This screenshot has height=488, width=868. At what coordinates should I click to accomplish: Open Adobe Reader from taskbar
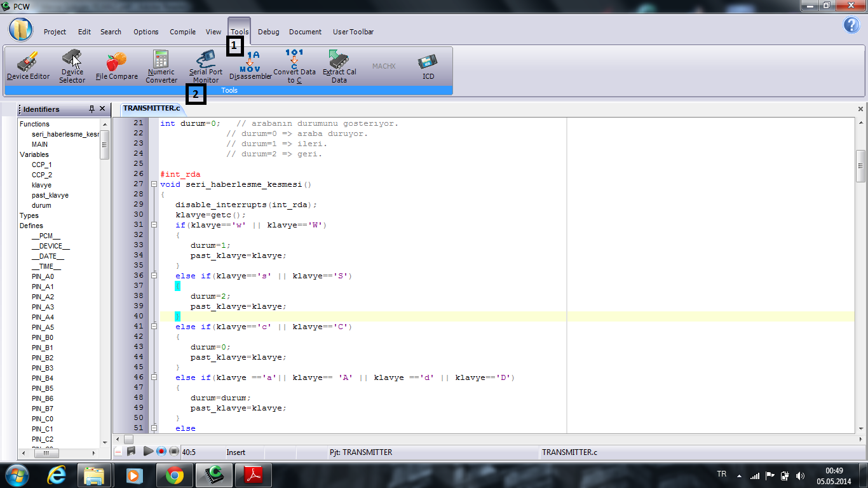point(252,475)
